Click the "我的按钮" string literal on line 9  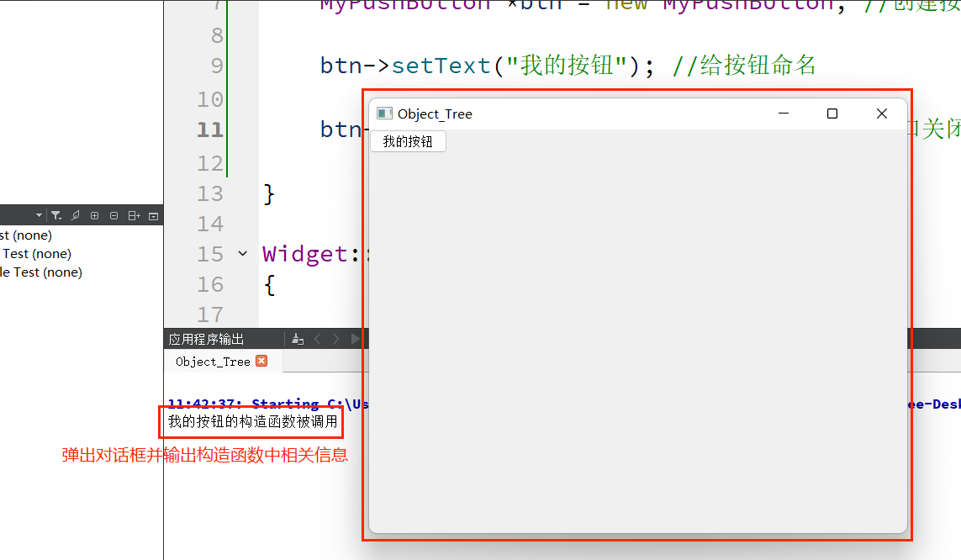(568, 66)
